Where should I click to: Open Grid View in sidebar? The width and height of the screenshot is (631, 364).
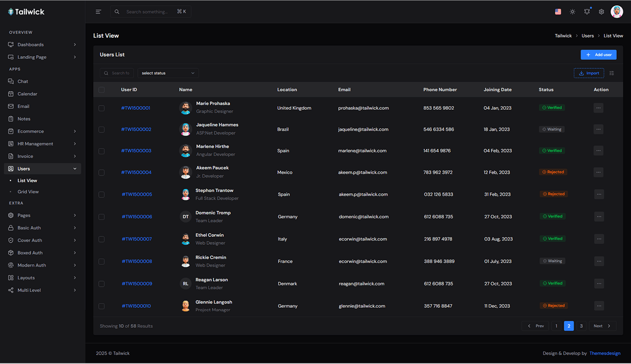[x=28, y=192]
